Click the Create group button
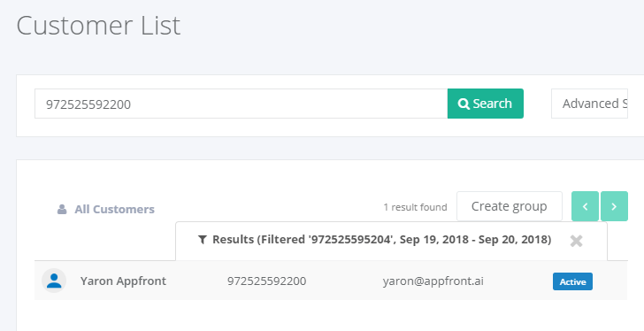This screenshot has height=331, width=644. point(510,206)
